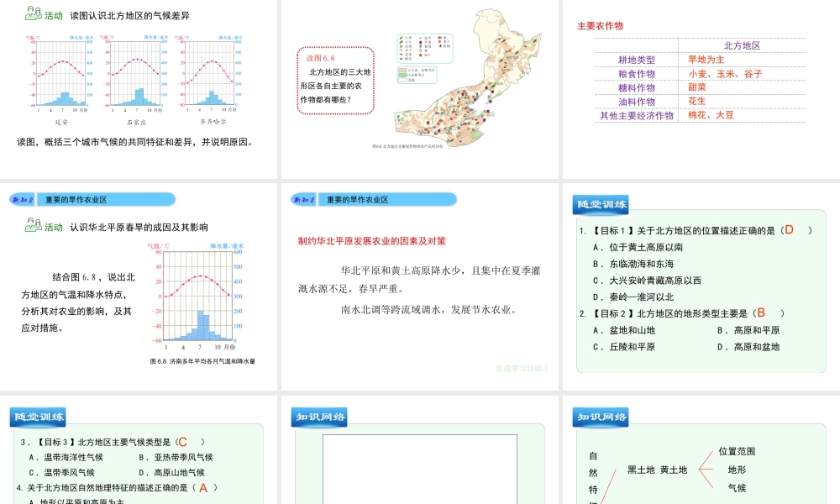
Task: Click the 油料作物 table cell
Action: tap(637, 102)
